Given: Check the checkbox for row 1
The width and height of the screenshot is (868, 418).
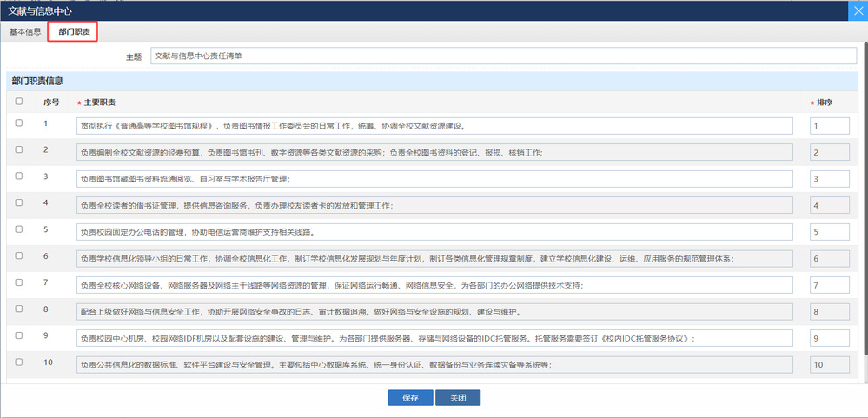Looking at the screenshot, I should pyautogui.click(x=19, y=123).
